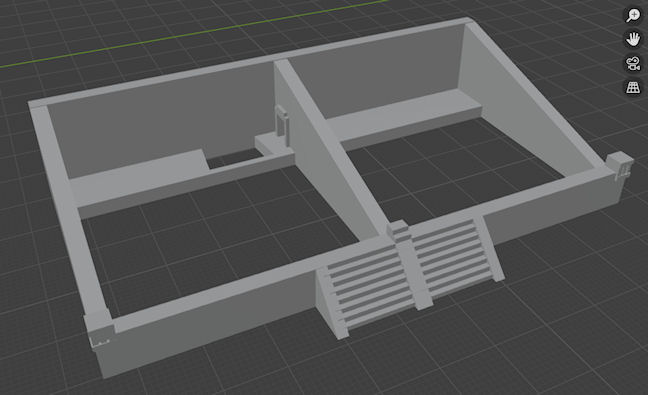Switch perspective/orthographic with the grid icon
Screen dimensions: 648x395
coord(633,88)
